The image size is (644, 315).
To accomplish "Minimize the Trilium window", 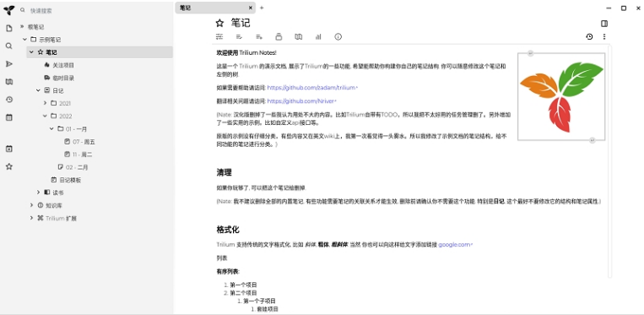I will pyautogui.click(x=609, y=8).
